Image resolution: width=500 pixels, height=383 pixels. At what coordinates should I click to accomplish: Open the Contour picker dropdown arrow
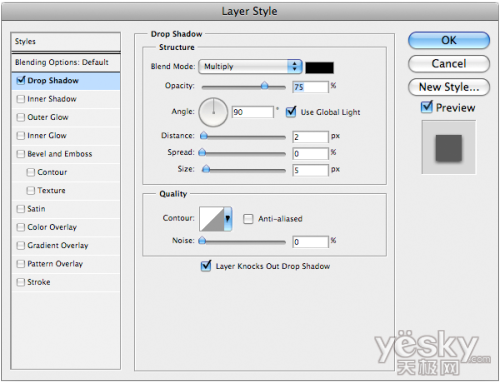click(x=228, y=219)
